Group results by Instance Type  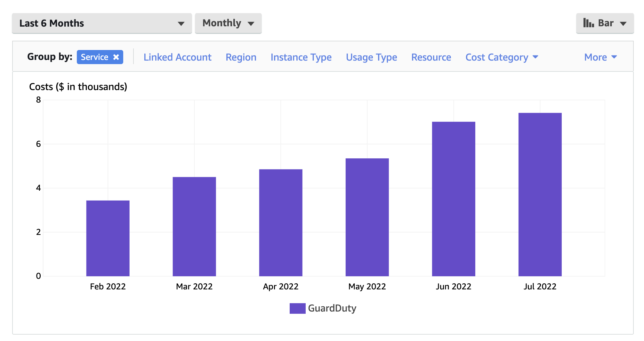[x=301, y=57]
